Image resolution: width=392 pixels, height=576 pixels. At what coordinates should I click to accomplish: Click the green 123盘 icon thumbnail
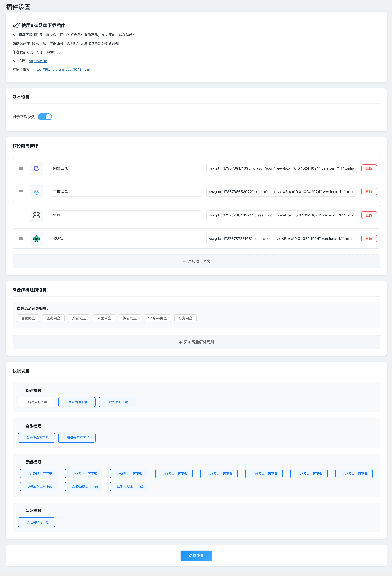pyautogui.click(x=36, y=239)
